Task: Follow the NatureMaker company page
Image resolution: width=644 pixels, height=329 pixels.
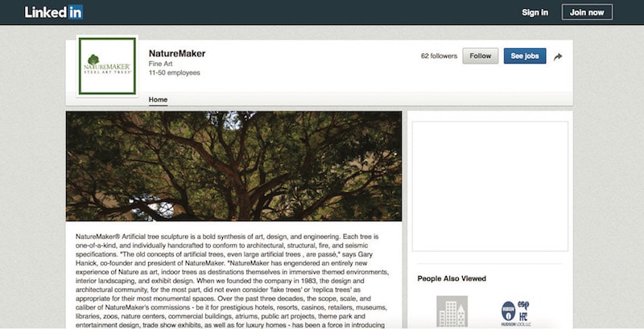Action: (x=480, y=56)
